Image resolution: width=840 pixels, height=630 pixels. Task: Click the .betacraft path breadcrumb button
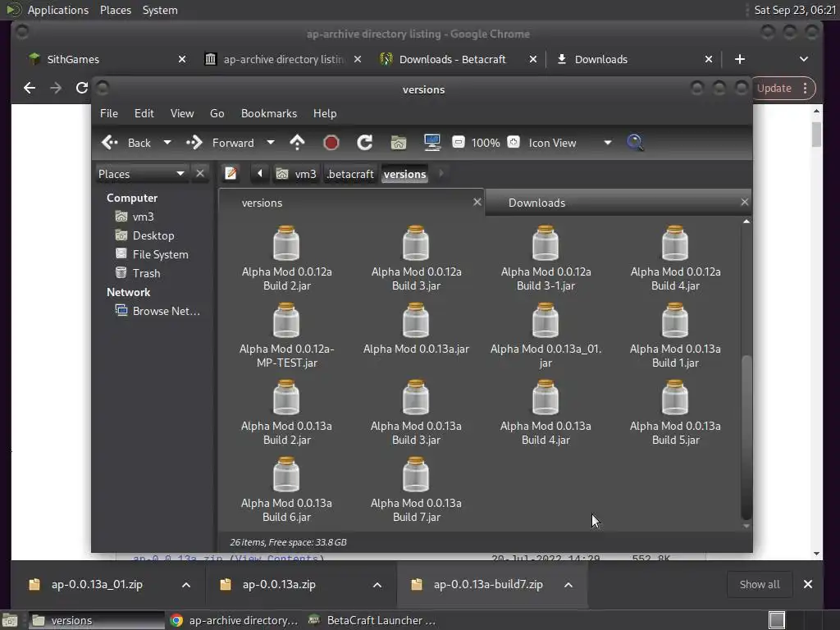pyautogui.click(x=350, y=174)
